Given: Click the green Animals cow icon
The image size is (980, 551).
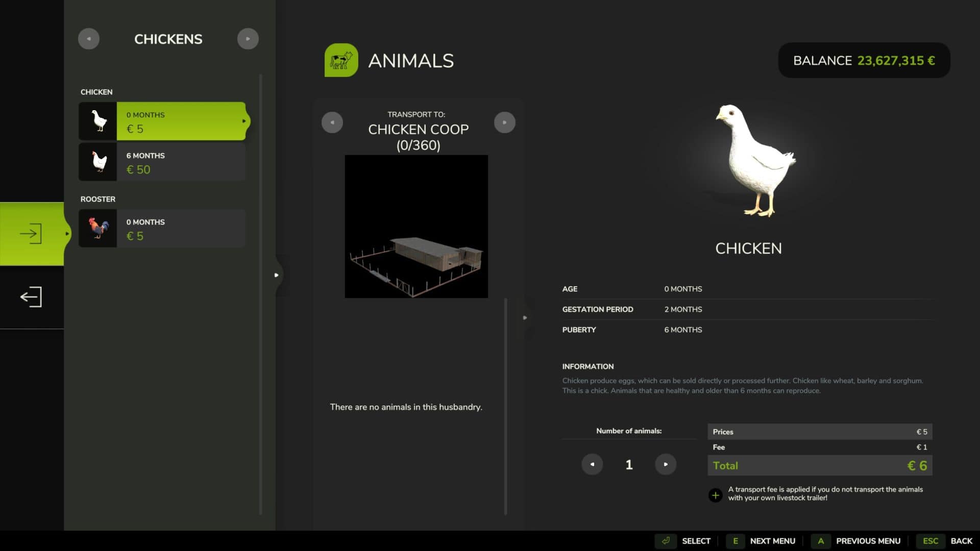Looking at the screenshot, I should click(341, 60).
